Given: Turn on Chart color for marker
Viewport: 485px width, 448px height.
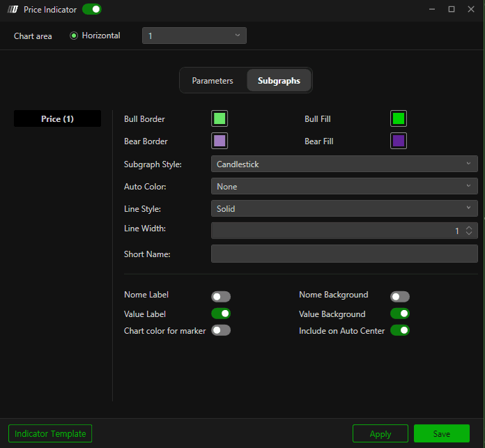Looking at the screenshot, I should 221,330.
